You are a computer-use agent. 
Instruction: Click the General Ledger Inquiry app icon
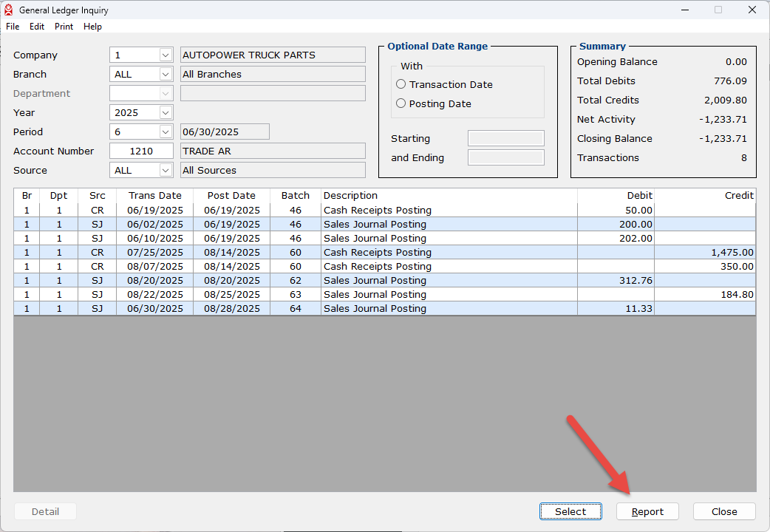(x=9, y=10)
